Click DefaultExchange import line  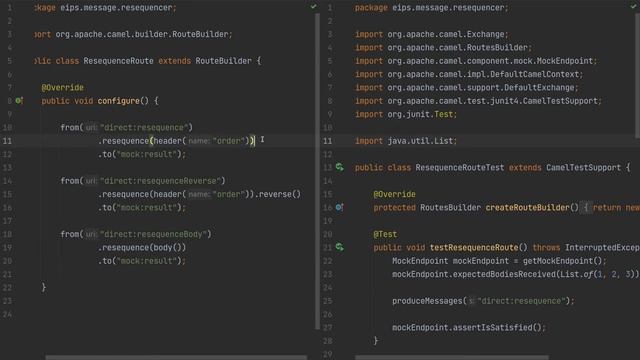(x=467, y=87)
